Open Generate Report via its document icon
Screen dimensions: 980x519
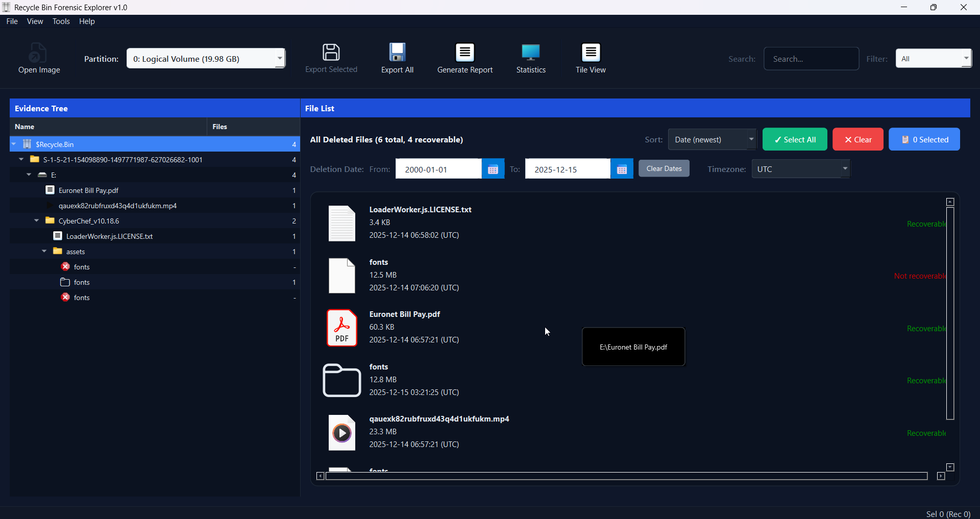[x=465, y=53]
